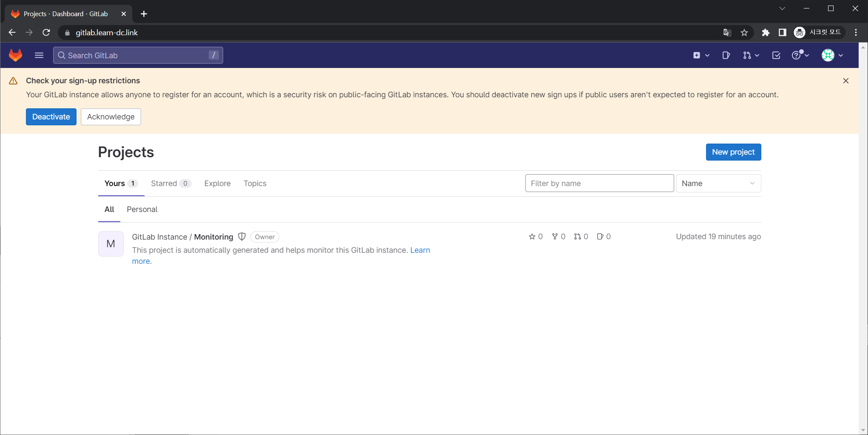Open the user avatar menu
This screenshot has width=868, height=435.
832,55
